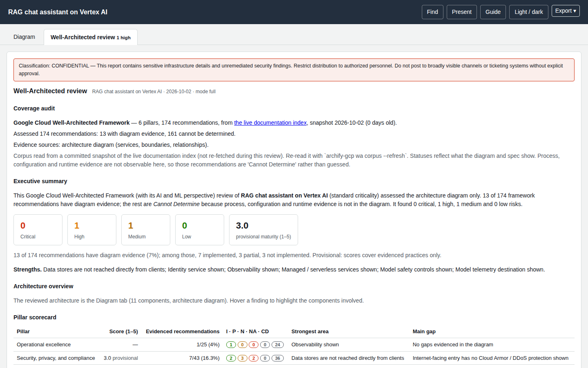Click "Observability shown" in Strongest area column
The width and height of the screenshot is (588, 368).
(x=315, y=345)
